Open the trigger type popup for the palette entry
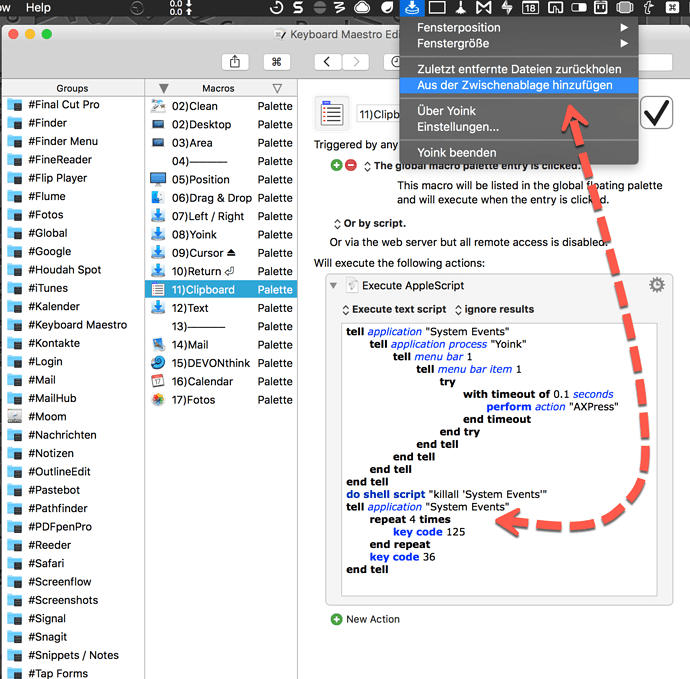690x679 pixels. pos(367,166)
